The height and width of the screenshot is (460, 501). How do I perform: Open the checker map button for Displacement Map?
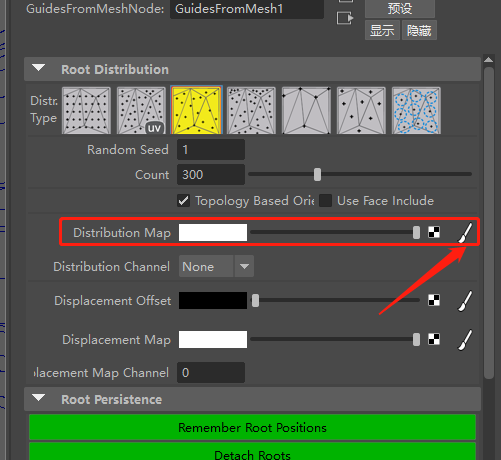coord(434,339)
